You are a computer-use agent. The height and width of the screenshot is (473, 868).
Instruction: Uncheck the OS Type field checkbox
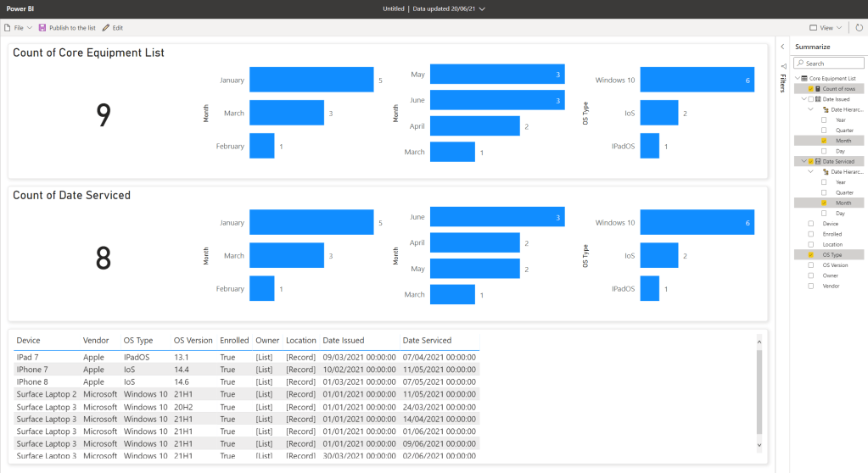point(811,255)
